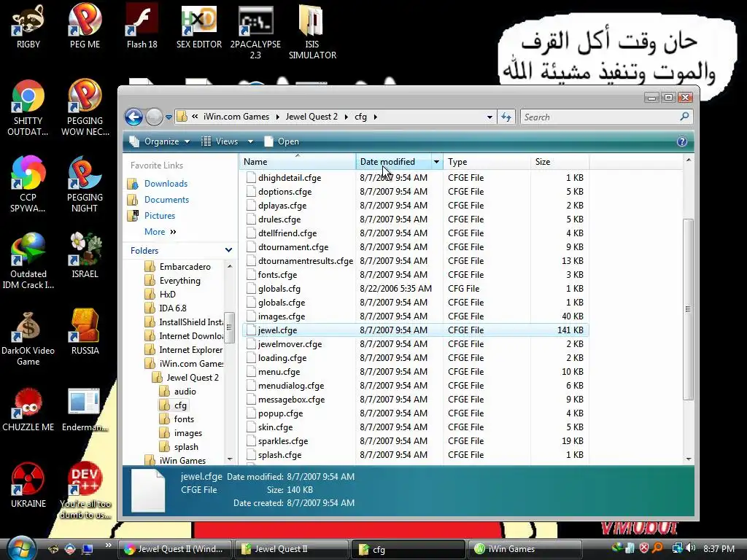Open the ISRAEL desktop shortcut
This screenshot has height=560, width=747.
(x=85, y=254)
